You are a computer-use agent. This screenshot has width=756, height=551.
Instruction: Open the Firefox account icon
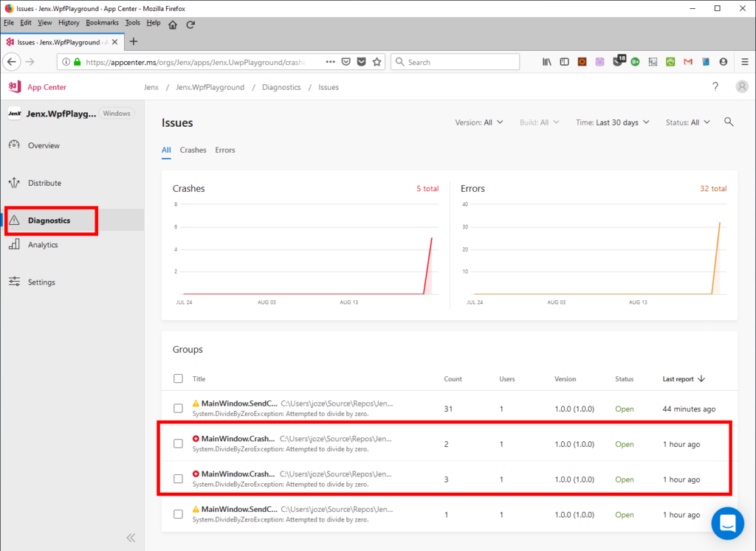tap(724, 62)
